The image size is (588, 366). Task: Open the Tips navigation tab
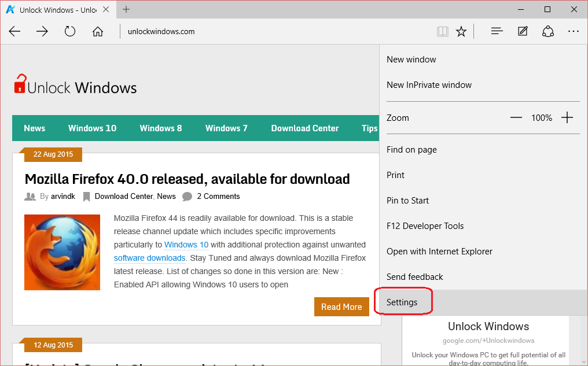pyautogui.click(x=370, y=128)
